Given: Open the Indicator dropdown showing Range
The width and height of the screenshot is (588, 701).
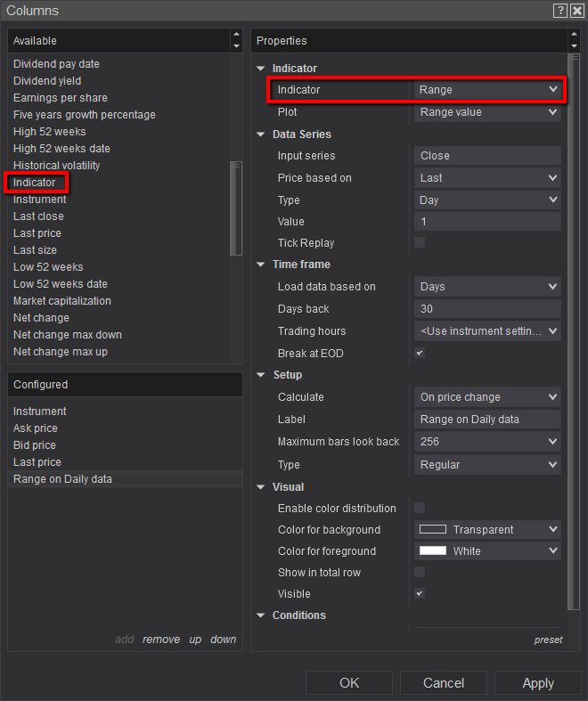Looking at the screenshot, I should pyautogui.click(x=487, y=89).
